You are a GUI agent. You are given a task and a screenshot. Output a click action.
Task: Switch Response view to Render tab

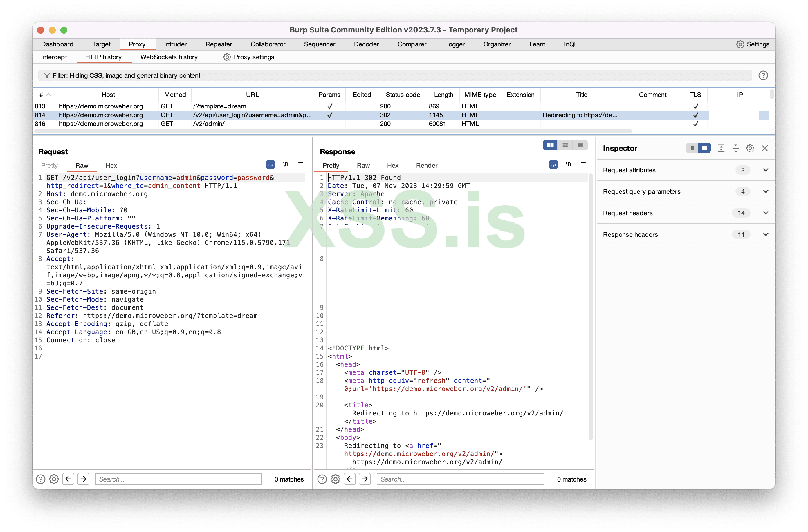click(426, 166)
